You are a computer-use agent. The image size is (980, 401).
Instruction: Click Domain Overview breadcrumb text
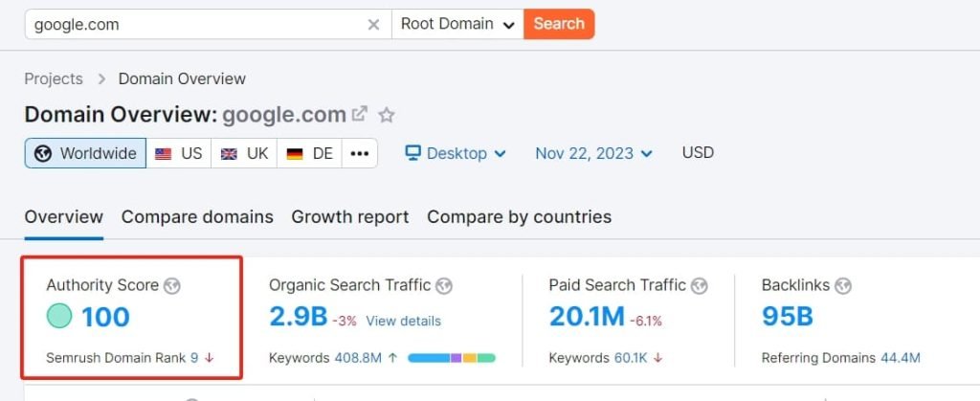182,79
